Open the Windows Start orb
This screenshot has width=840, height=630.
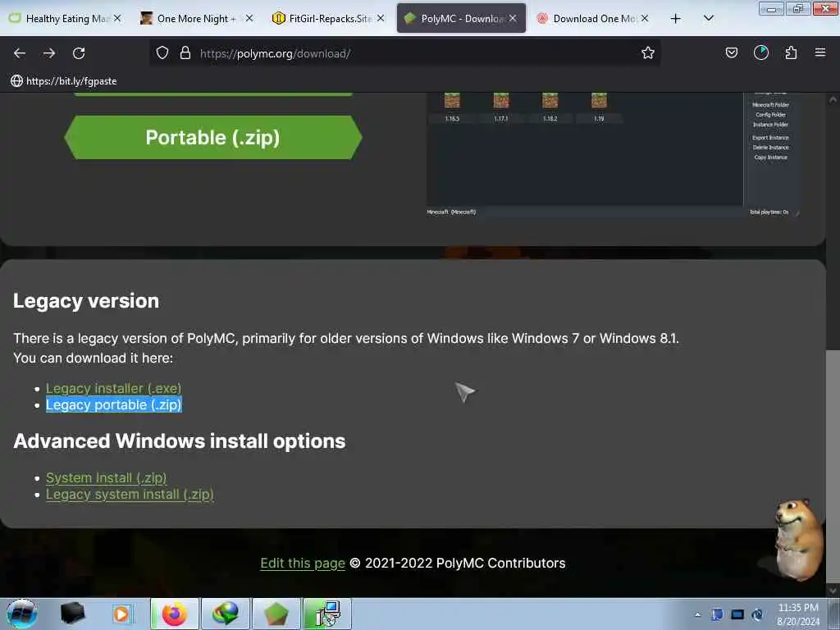(21, 614)
